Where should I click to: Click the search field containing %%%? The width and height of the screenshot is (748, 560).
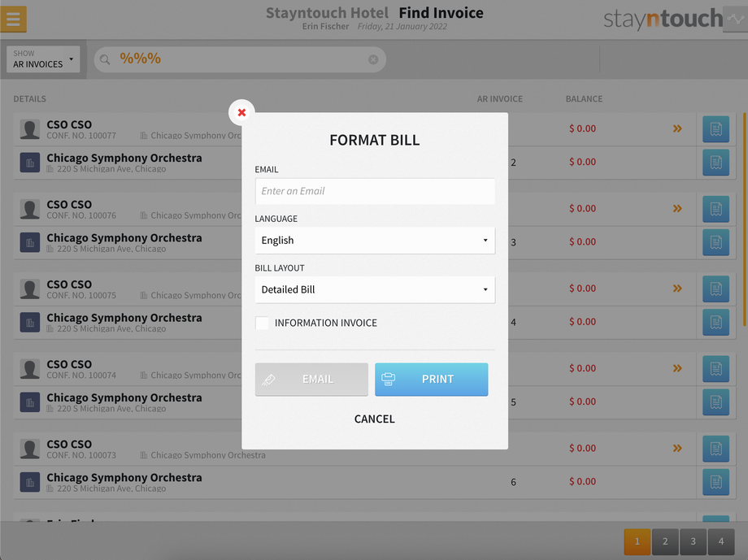point(240,59)
